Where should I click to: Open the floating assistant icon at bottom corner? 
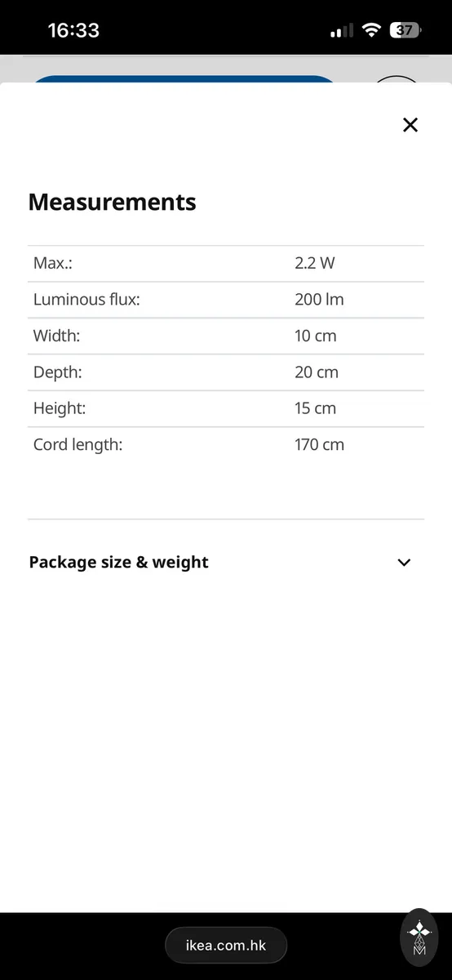(x=420, y=939)
